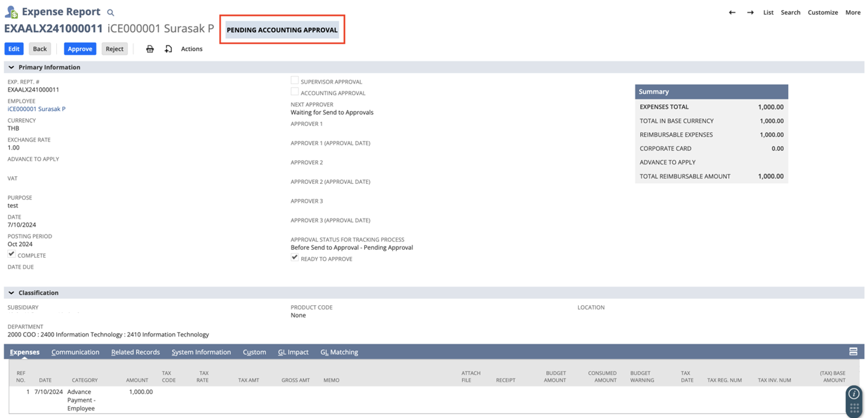Collapse the Classification section
Image resolution: width=868 pixels, height=418 pixels.
(11, 293)
